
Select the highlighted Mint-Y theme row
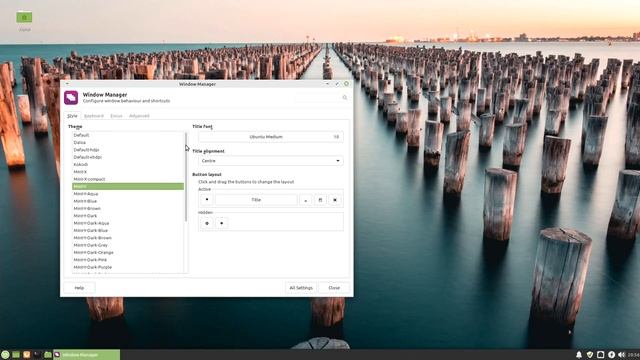(128, 187)
